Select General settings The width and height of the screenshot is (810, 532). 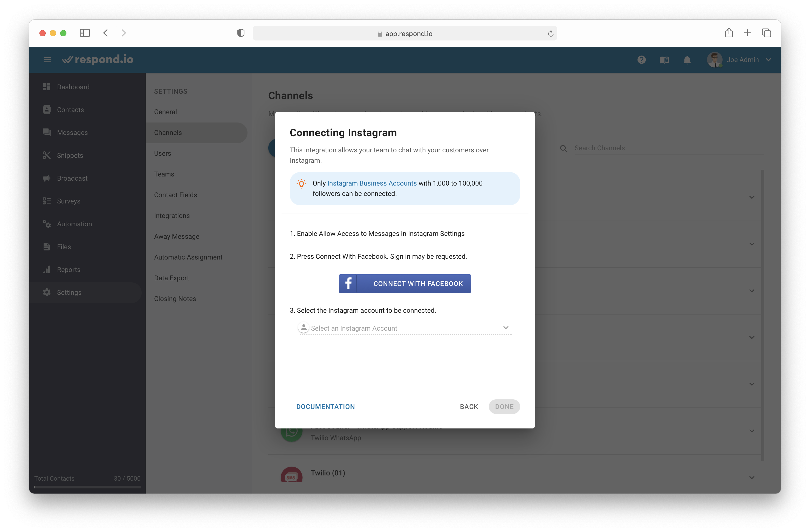pos(197,112)
